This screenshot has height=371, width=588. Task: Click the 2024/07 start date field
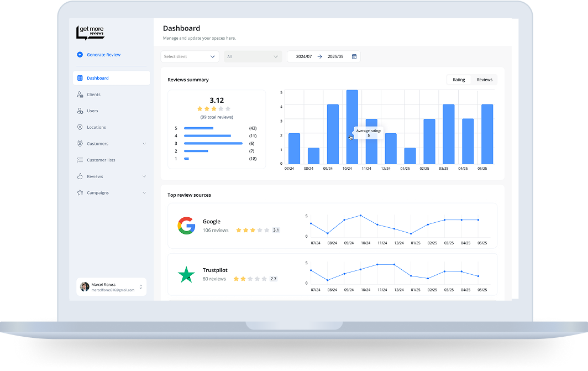[x=304, y=56]
